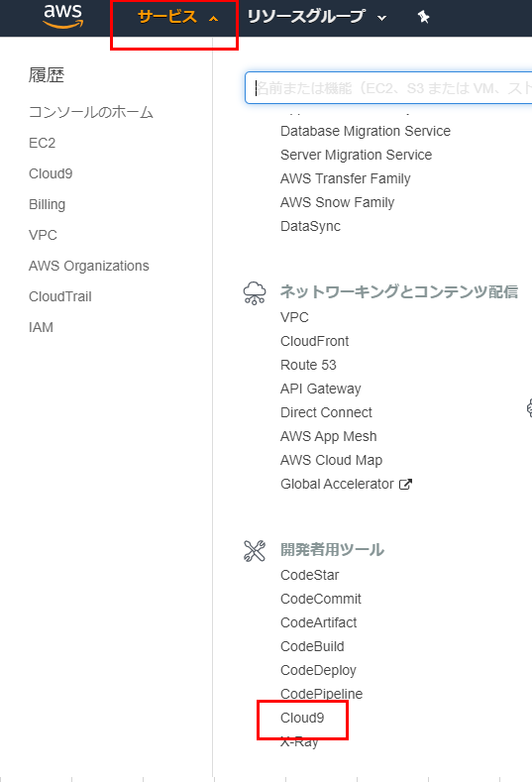Open AWS Organizations from history
Screen dimensions: 532x782
(89, 266)
